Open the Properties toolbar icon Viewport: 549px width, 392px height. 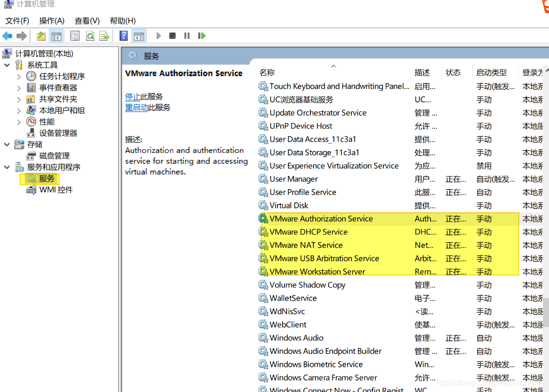(x=75, y=36)
